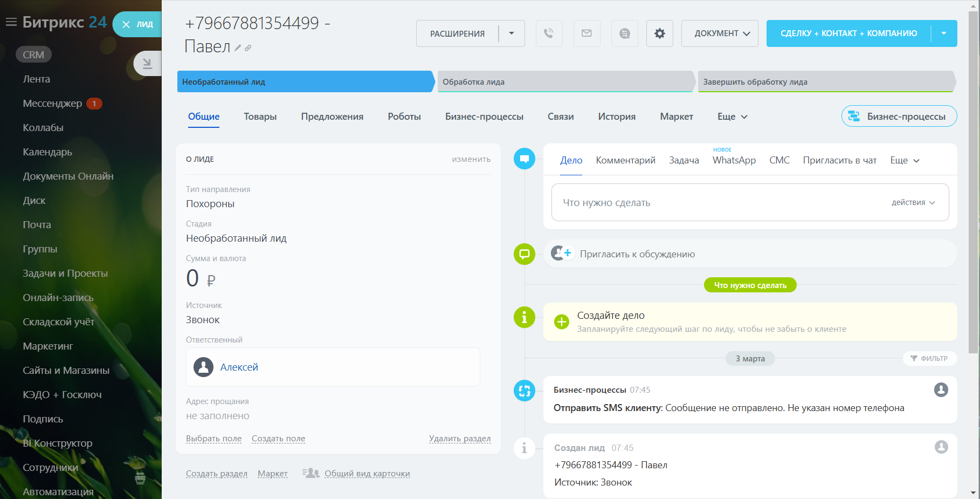Click the email envelope icon button
This screenshot has height=499, width=980.
pos(586,33)
